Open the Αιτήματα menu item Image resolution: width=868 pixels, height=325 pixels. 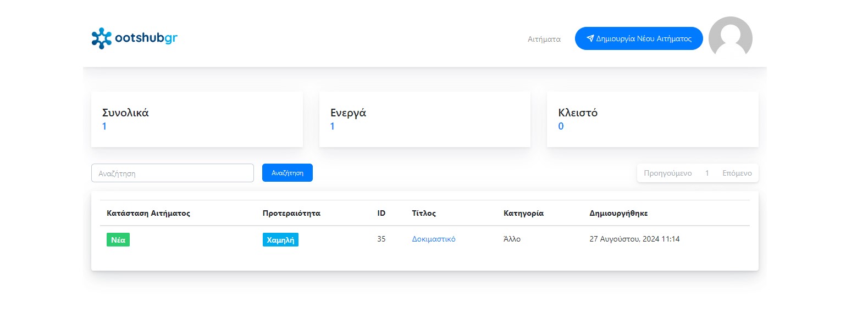(x=544, y=39)
